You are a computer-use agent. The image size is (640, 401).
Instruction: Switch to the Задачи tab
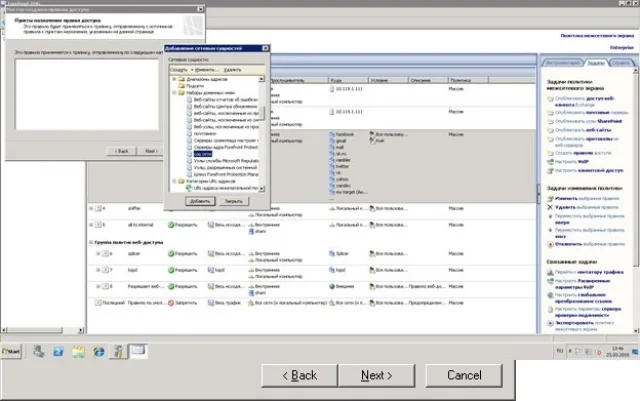(596, 63)
